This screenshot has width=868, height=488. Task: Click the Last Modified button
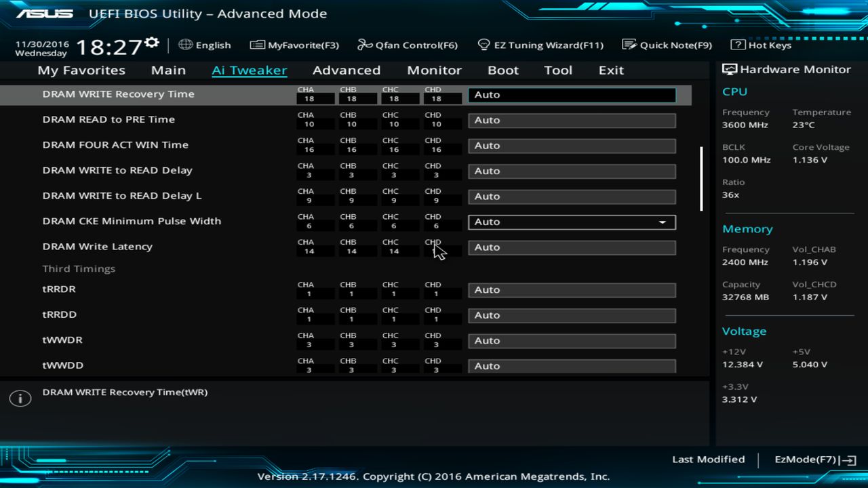(x=708, y=459)
